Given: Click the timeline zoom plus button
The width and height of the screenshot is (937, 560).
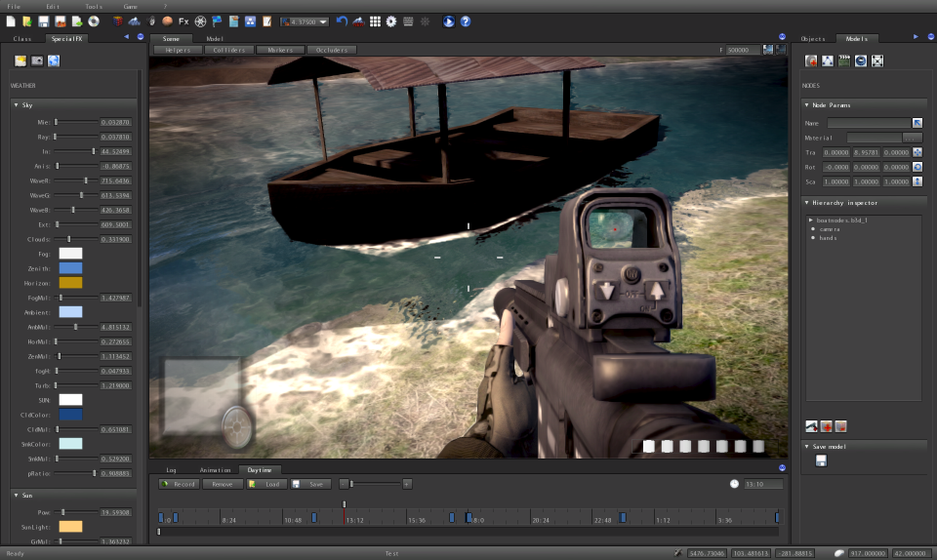Looking at the screenshot, I should tap(406, 484).
